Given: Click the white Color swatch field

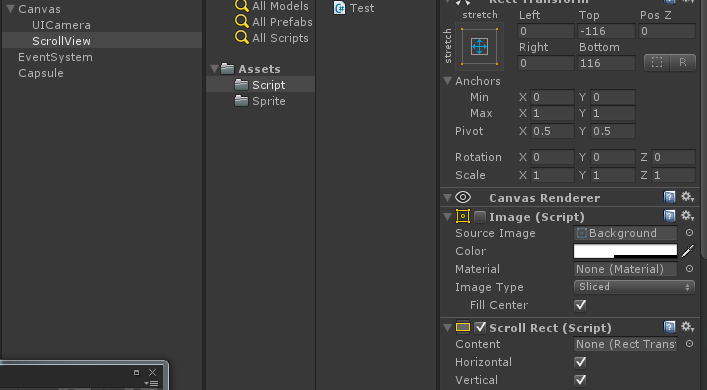Looking at the screenshot, I should [625, 251].
